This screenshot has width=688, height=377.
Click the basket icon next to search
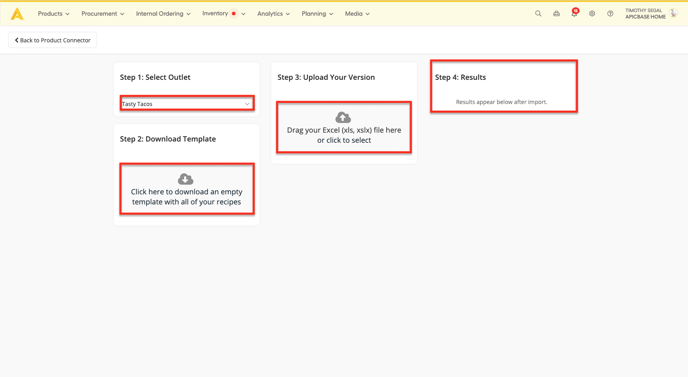click(556, 14)
